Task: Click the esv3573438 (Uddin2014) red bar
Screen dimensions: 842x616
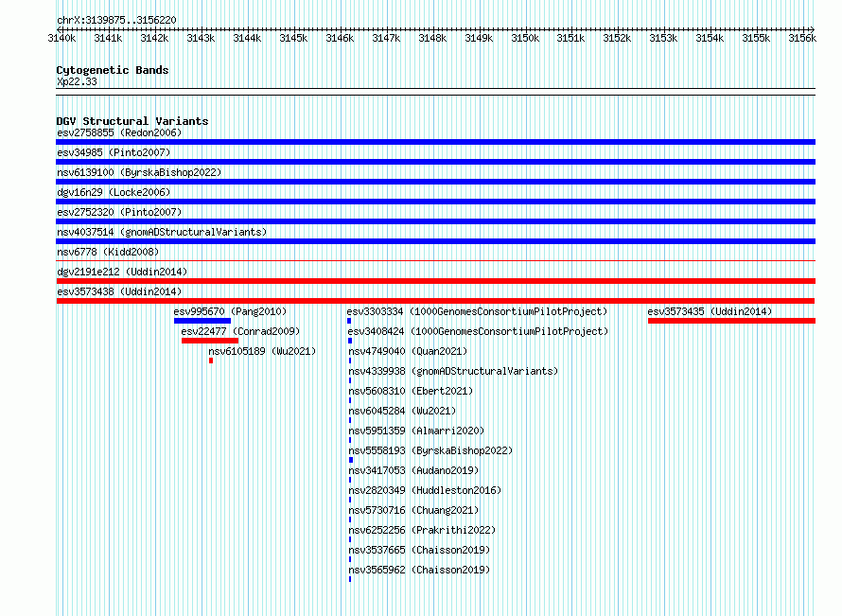Action: coord(435,301)
